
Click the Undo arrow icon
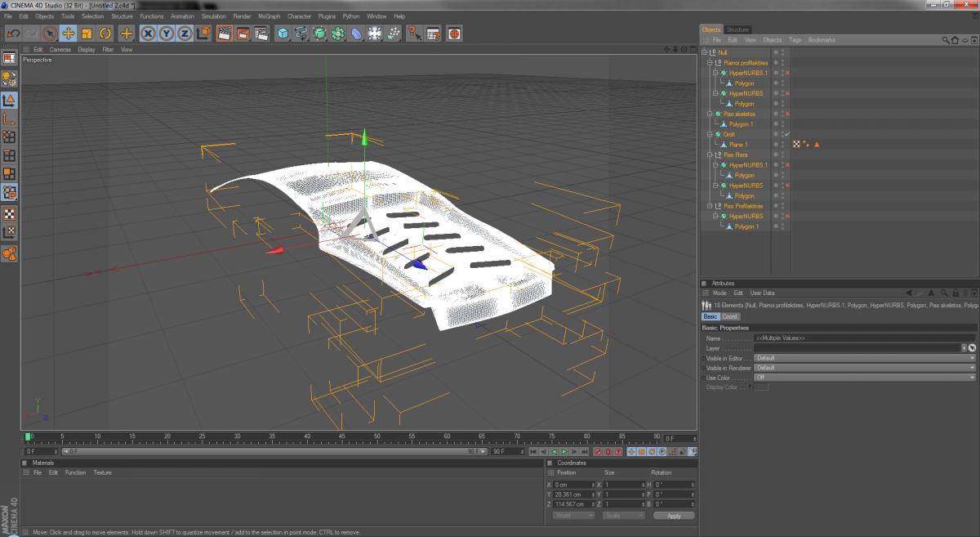13,34
